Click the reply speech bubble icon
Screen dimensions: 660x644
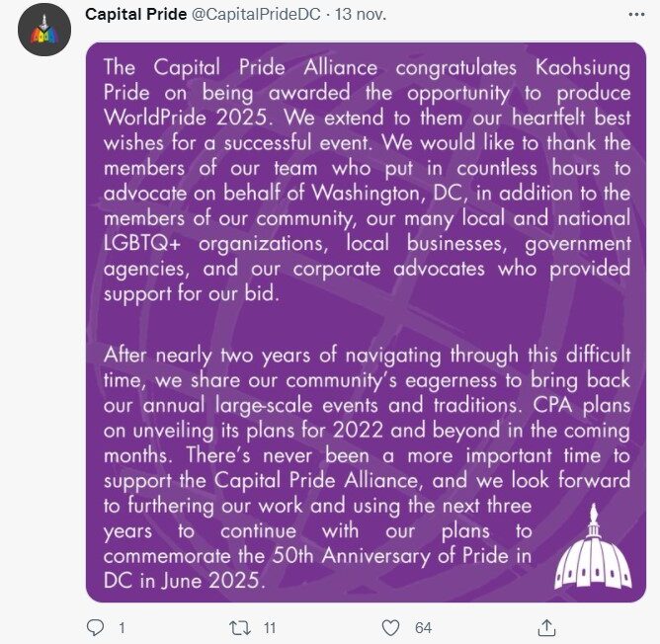95,627
